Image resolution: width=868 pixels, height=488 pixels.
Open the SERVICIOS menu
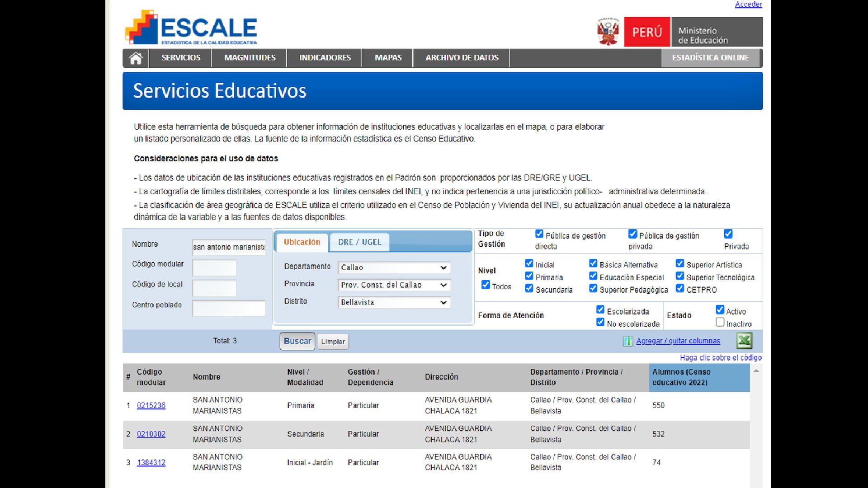[x=181, y=58]
